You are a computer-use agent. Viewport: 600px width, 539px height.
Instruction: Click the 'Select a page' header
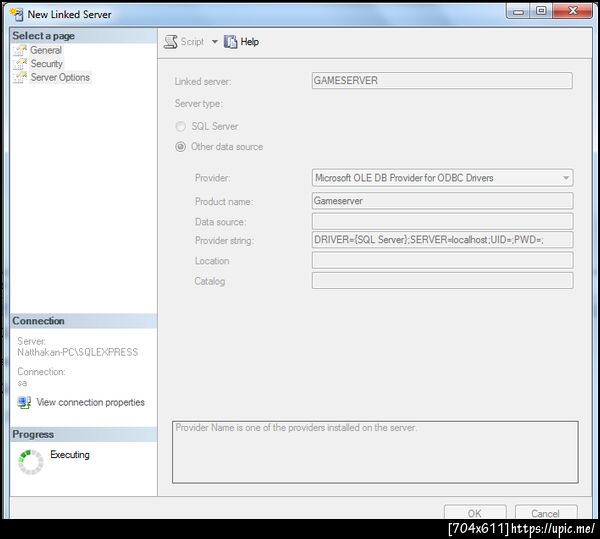[x=83, y=36]
